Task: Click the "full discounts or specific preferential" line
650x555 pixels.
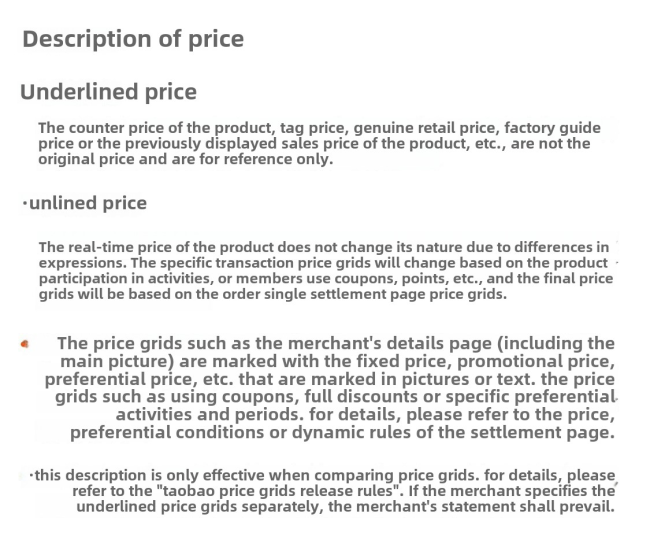Action: (335, 397)
